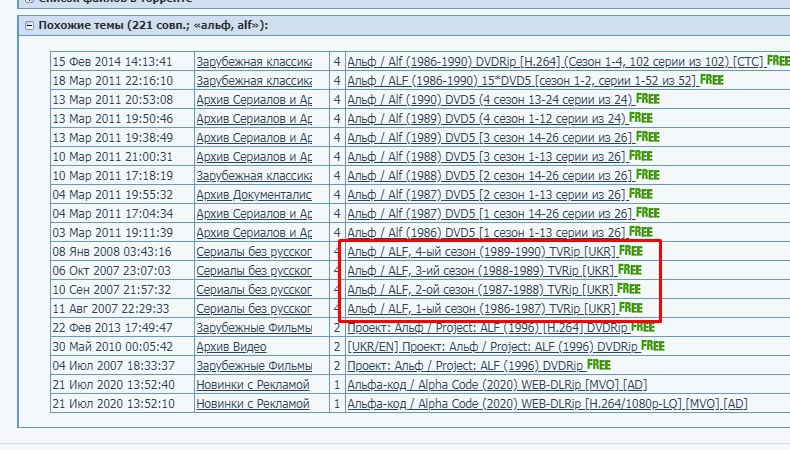Open ALF 3-ий сезон TVRip UKR link
The height and width of the screenshot is (450, 790).
pyautogui.click(x=481, y=271)
